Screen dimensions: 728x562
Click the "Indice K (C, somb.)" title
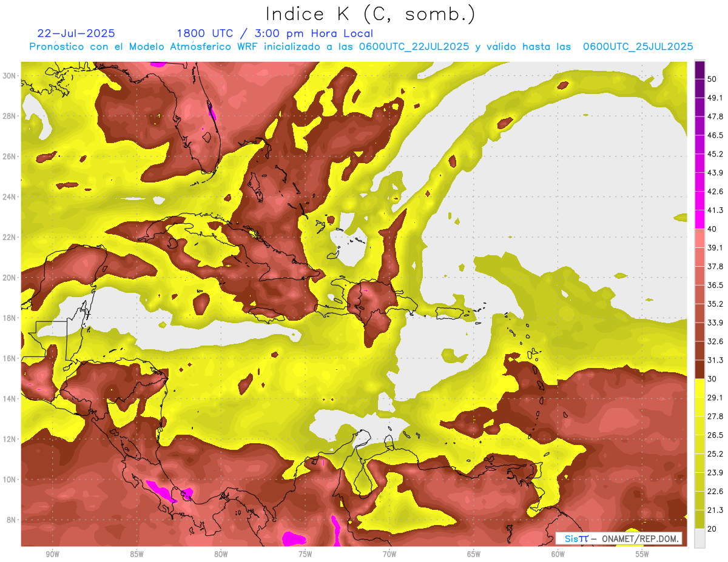pos(371,14)
